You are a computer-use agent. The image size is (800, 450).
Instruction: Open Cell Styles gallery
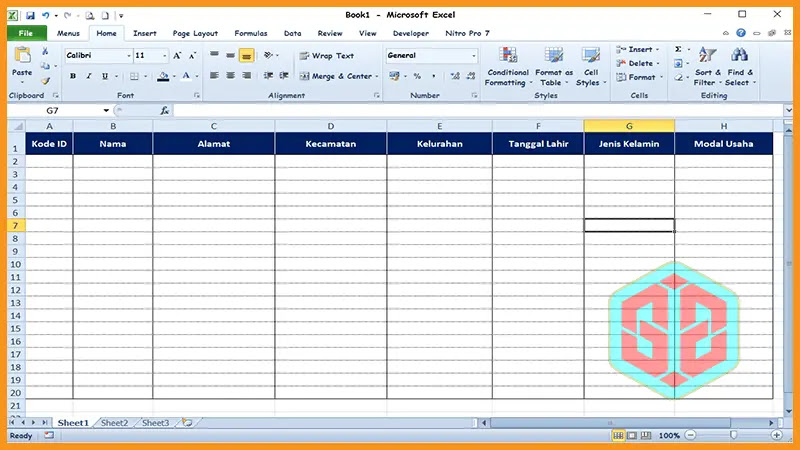(x=591, y=66)
